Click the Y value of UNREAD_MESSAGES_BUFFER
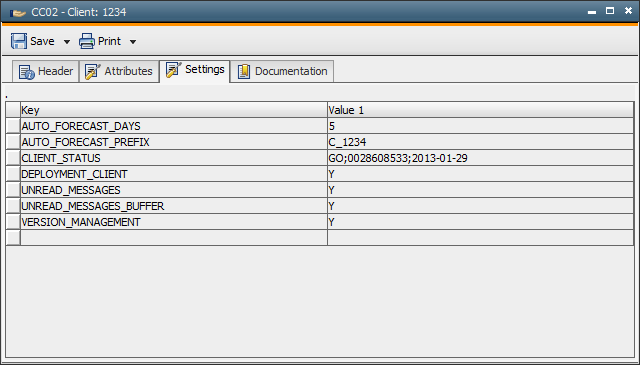The image size is (640, 365). point(480,206)
